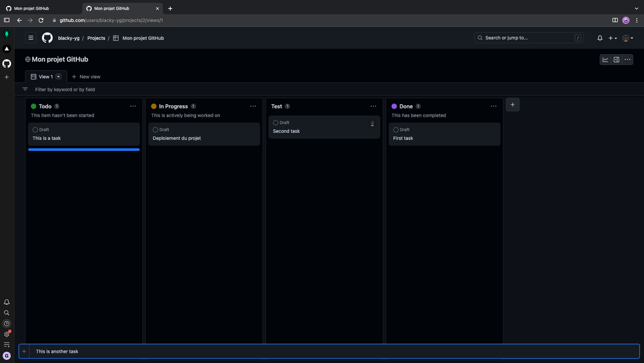Click the Test column title
This screenshot has width=644, height=363.
(277, 106)
